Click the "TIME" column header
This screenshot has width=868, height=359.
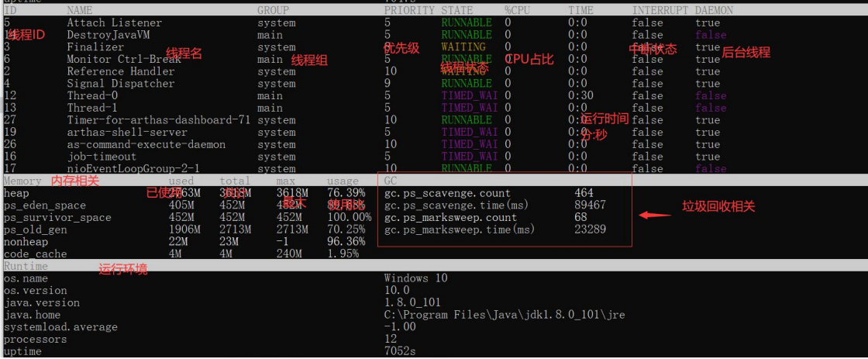point(580,10)
